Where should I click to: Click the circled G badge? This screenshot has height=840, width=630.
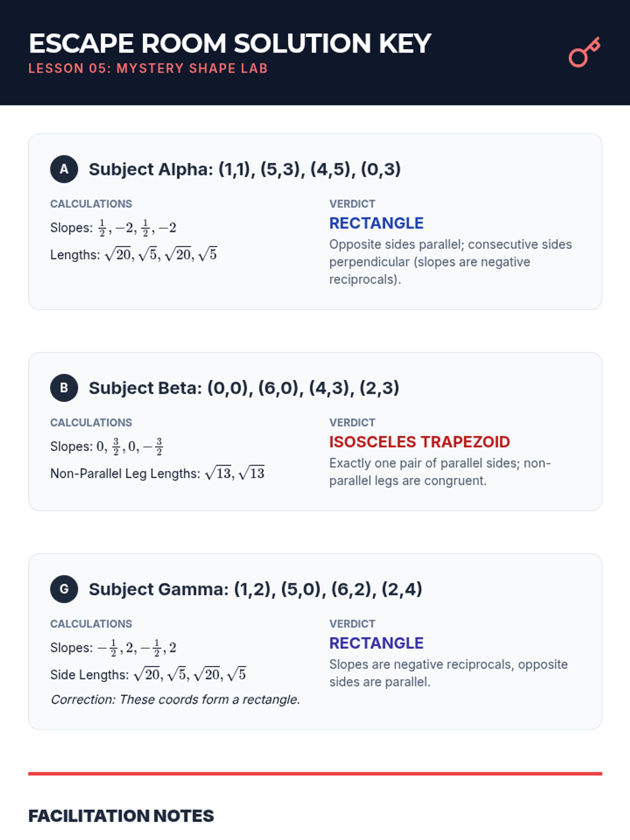(x=64, y=589)
